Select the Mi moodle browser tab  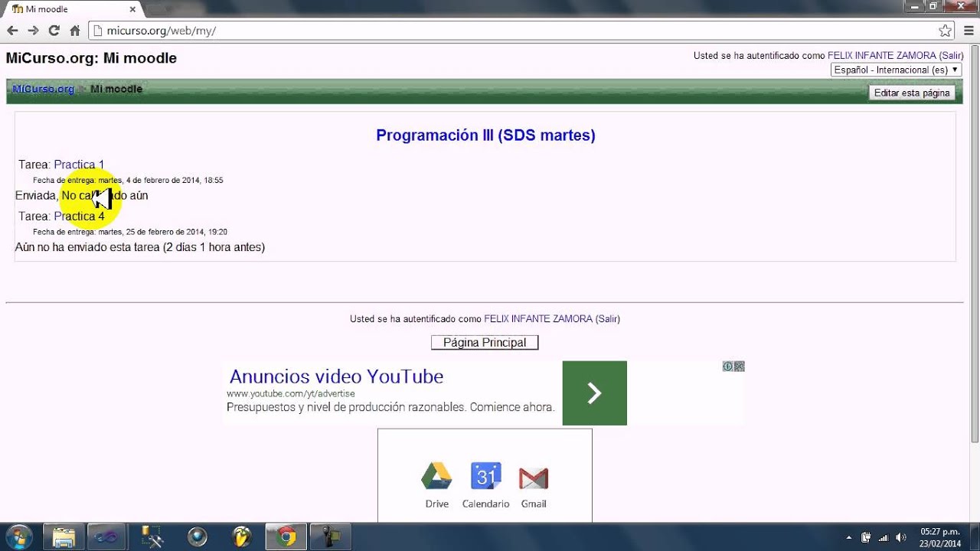73,9
